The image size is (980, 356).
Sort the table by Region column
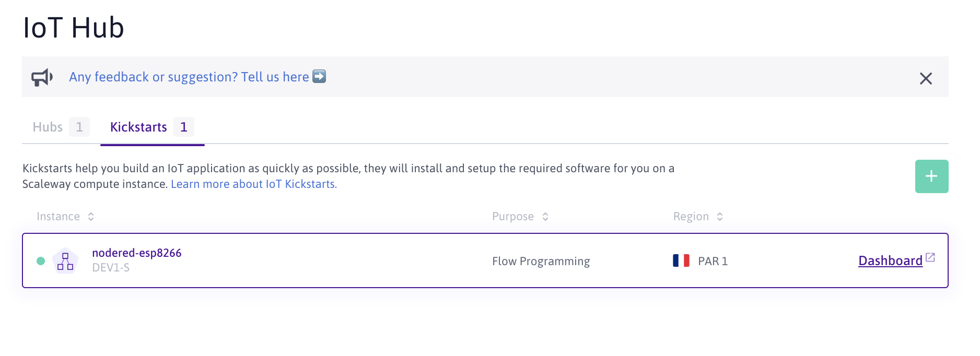pyautogui.click(x=720, y=217)
